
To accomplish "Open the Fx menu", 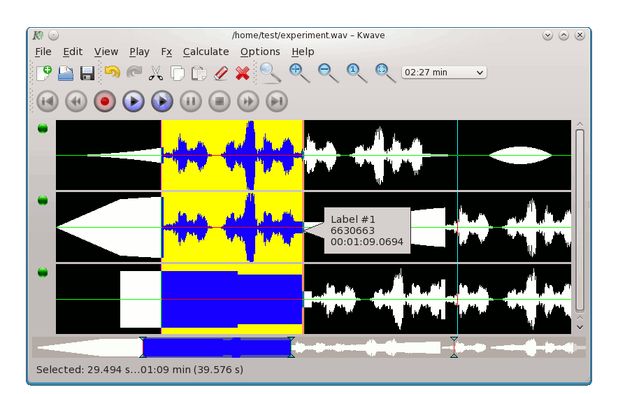I will (x=166, y=52).
